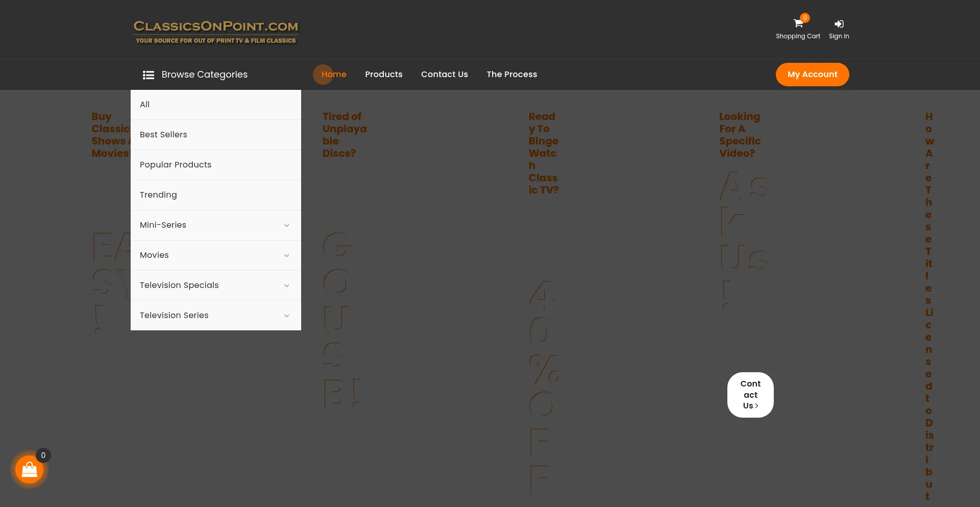Screen dimensions: 980x507
Task: Expand the Movies category chevron
Action: [286, 255]
